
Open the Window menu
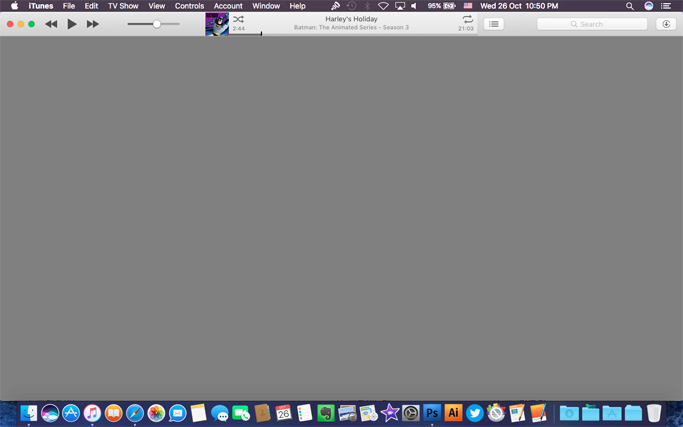click(266, 6)
